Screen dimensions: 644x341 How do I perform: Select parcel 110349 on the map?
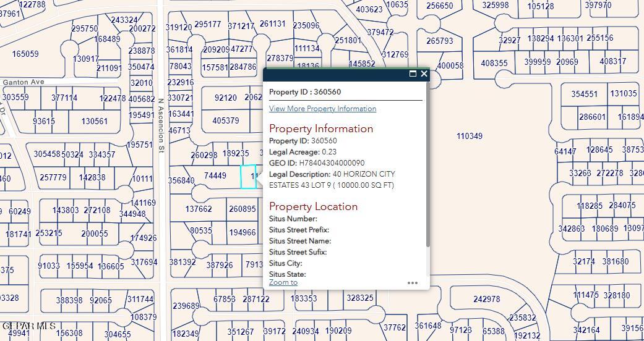tap(470, 136)
